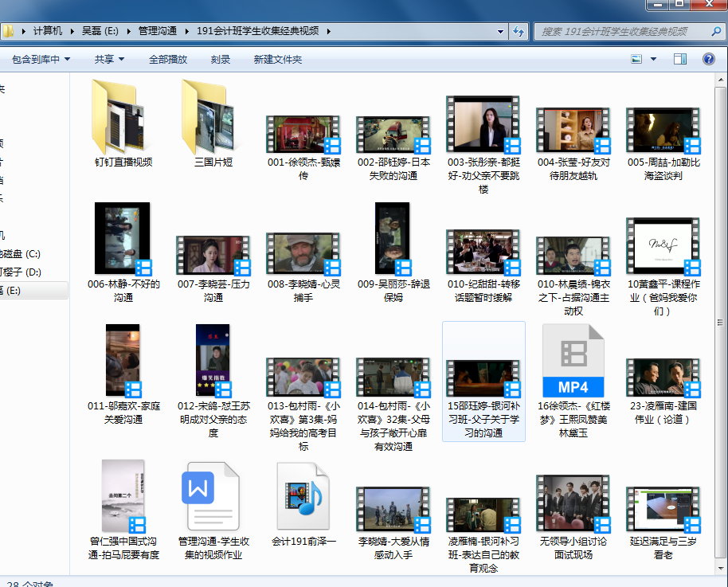The width and height of the screenshot is (728, 587).
Task: Select the media file 会计191俞泽一
Action: pos(303,496)
